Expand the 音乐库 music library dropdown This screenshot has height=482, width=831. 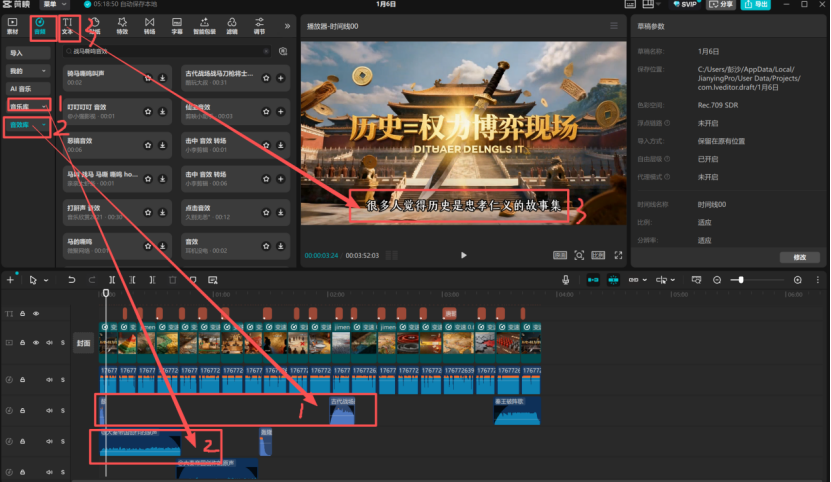(28, 107)
